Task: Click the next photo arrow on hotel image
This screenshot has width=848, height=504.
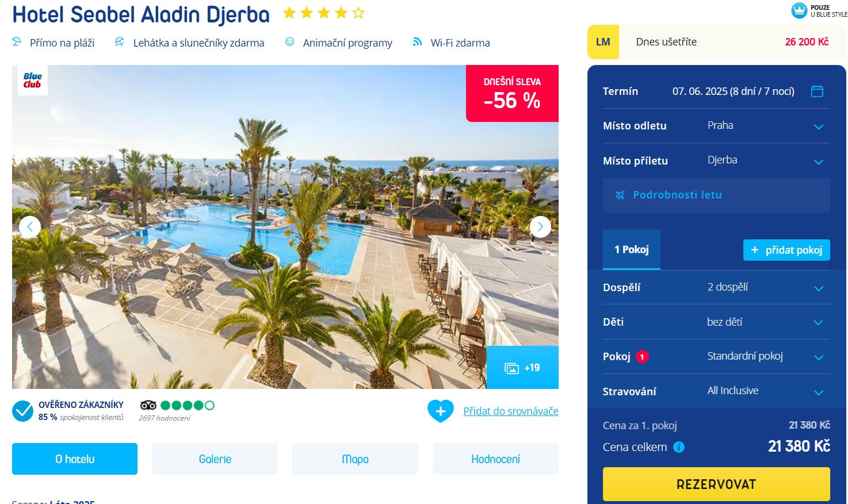Action: [x=540, y=227]
